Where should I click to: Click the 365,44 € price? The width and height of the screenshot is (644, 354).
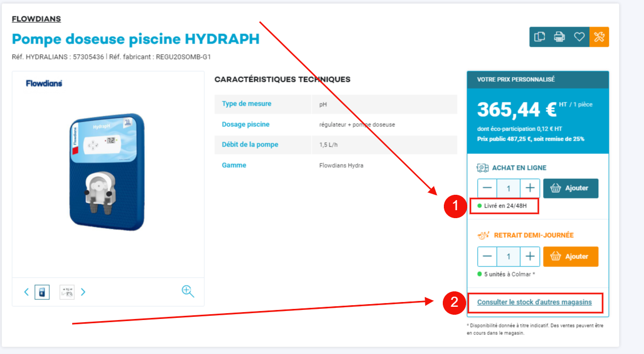(517, 109)
